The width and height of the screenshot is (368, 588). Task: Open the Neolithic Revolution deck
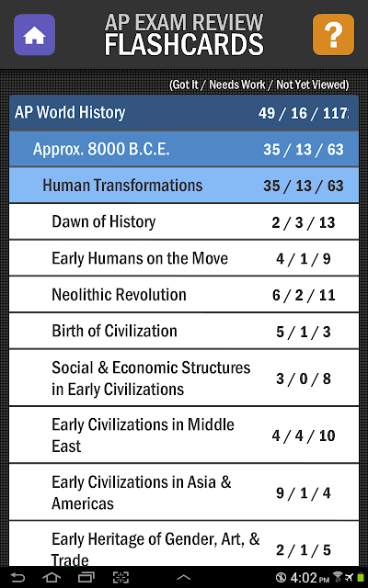184,294
